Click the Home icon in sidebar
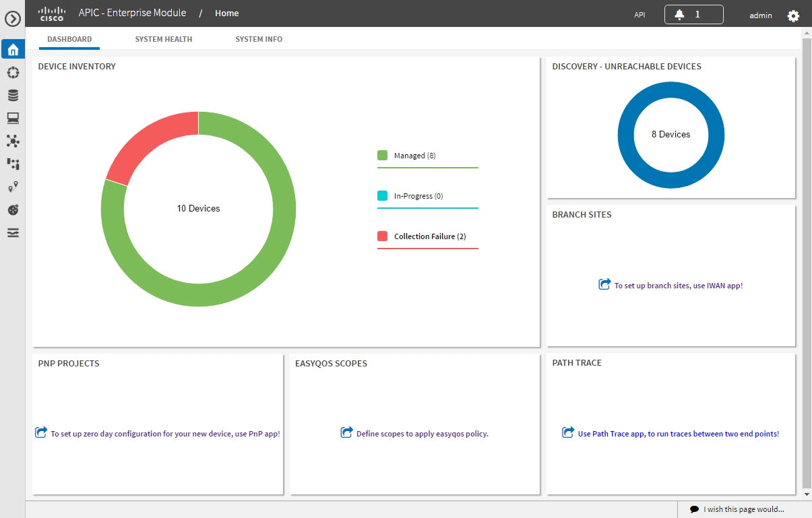Viewport: 812px width, 518px height. 13,50
